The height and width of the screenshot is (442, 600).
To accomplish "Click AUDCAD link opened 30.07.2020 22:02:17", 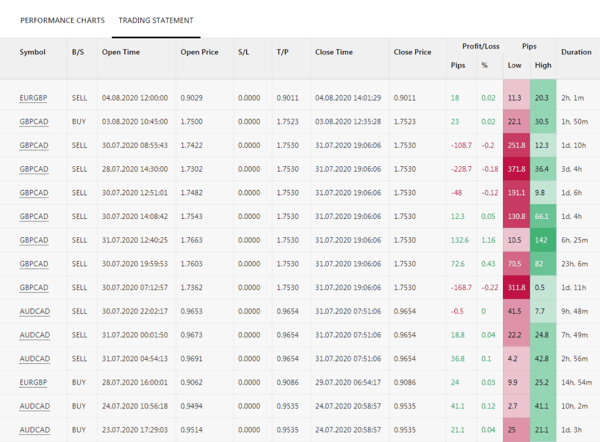I will coord(34,311).
